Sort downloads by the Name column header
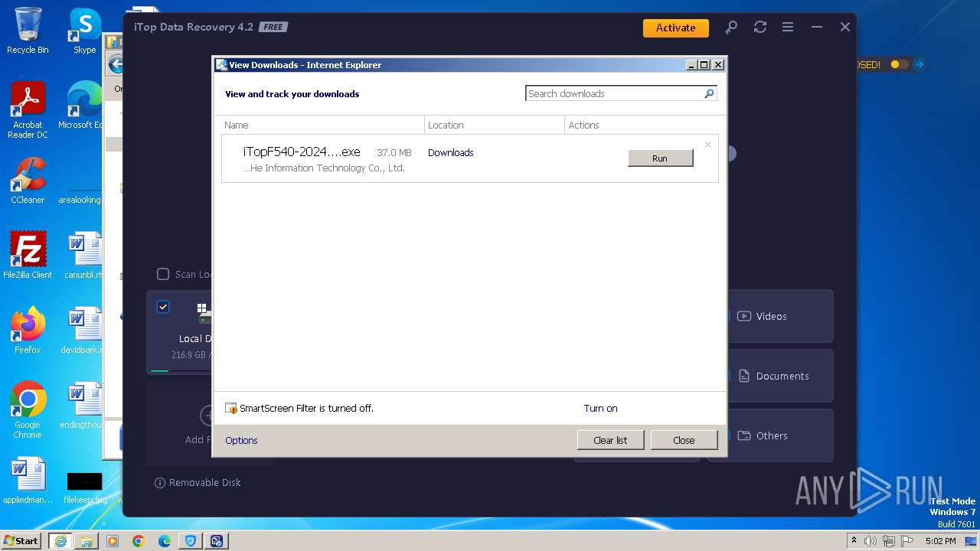Screen dimensions: 980x551 pos(322,125)
